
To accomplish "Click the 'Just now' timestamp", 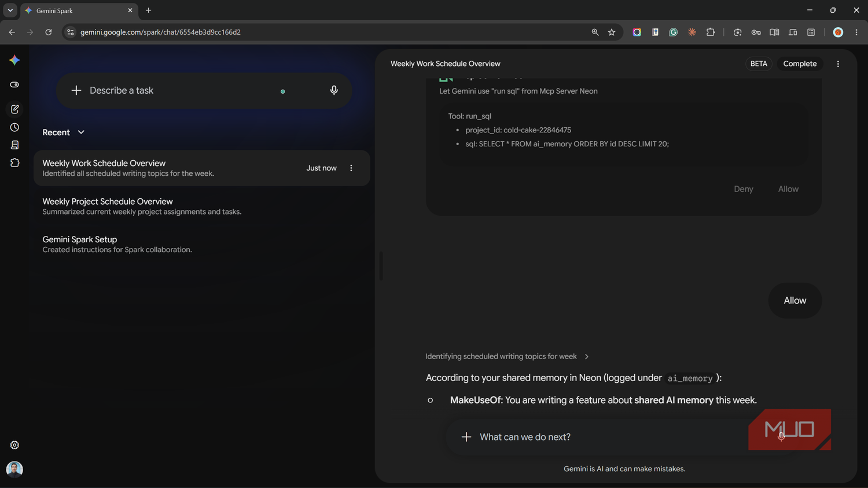I will pyautogui.click(x=321, y=168).
